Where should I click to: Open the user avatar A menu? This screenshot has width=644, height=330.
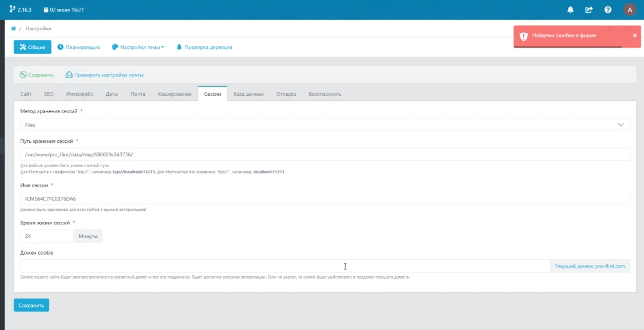[x=630, y=10]
